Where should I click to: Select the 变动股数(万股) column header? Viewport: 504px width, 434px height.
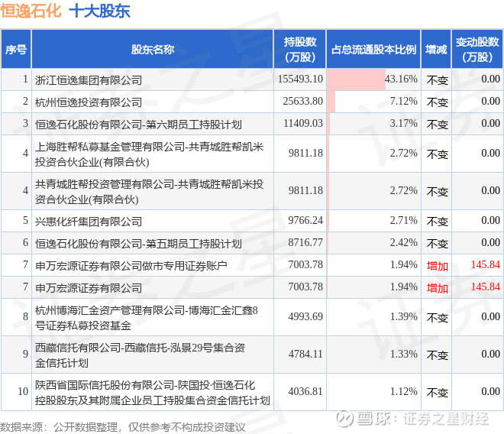(x=477, y=49)
